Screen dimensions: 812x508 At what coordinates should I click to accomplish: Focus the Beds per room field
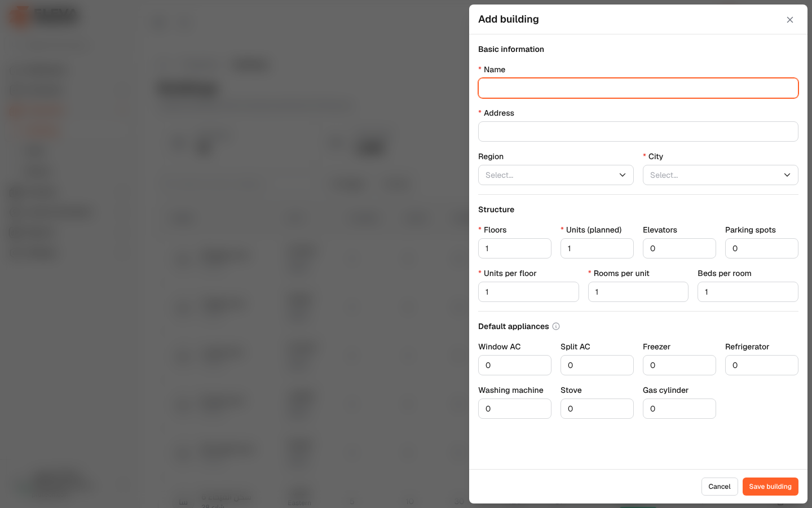[x=748, y=292]
